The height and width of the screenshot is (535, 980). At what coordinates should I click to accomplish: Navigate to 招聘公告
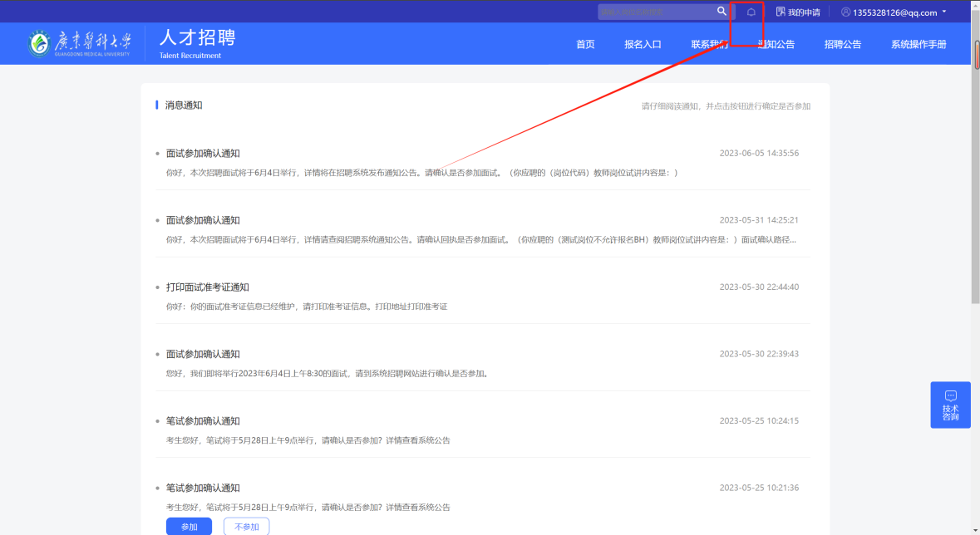[842, 45]
